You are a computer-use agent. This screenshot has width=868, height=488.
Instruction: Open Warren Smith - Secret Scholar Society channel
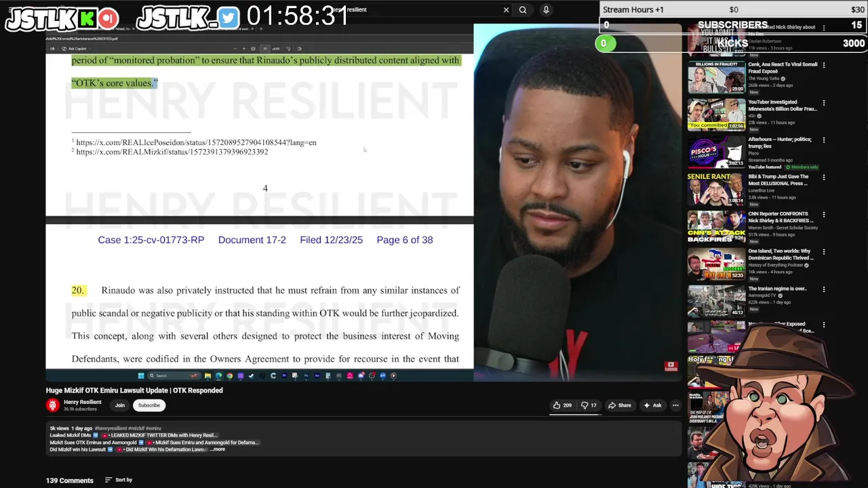783,228
